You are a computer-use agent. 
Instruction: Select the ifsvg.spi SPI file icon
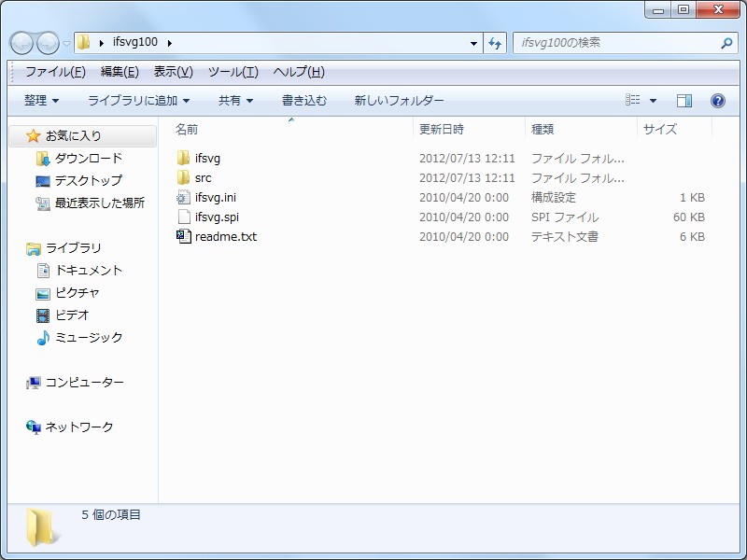click(x=184, y=217)
